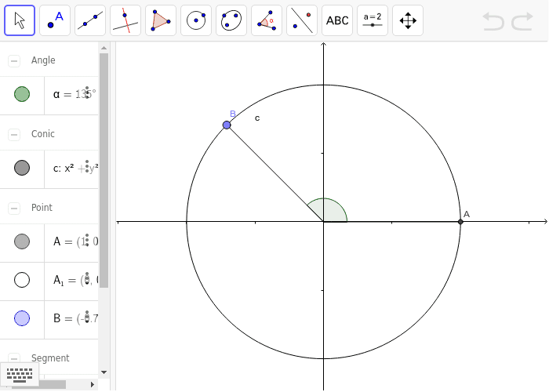Click point A on the x-axis

pyautogui.click(x=460, y=222)
